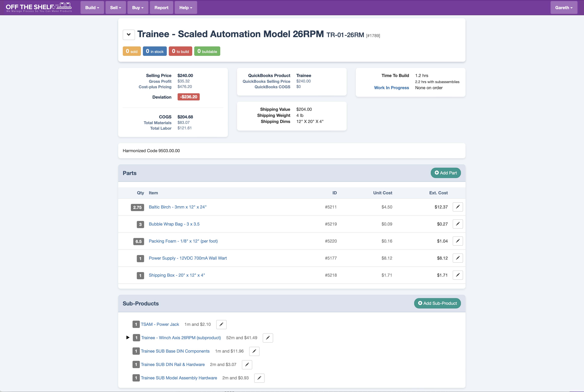This screenshot has height=392, width=584.
Task: Edit Trainee SUB Model Assembly Hardware
Action: (259, 378)
